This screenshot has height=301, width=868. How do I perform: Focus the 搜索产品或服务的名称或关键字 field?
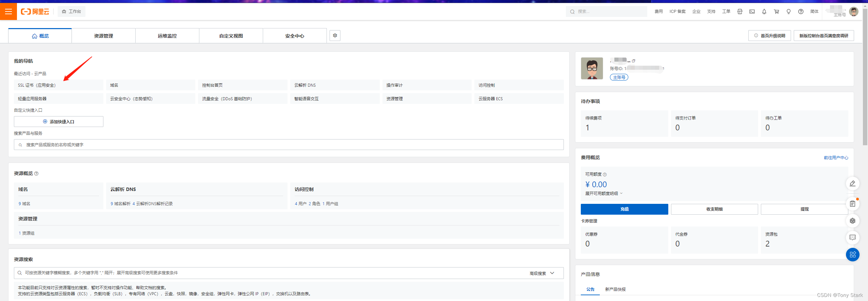point(289,145)
